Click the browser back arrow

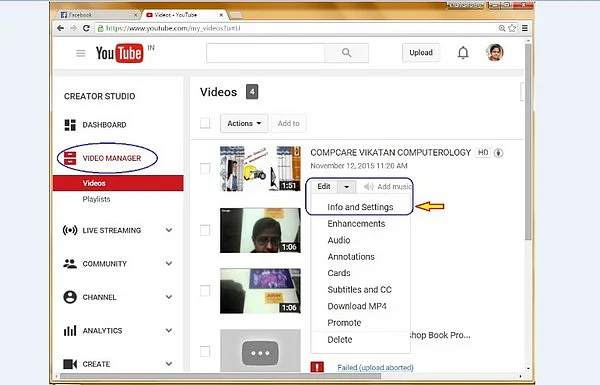pyautogui.click(x=60, y=28)
